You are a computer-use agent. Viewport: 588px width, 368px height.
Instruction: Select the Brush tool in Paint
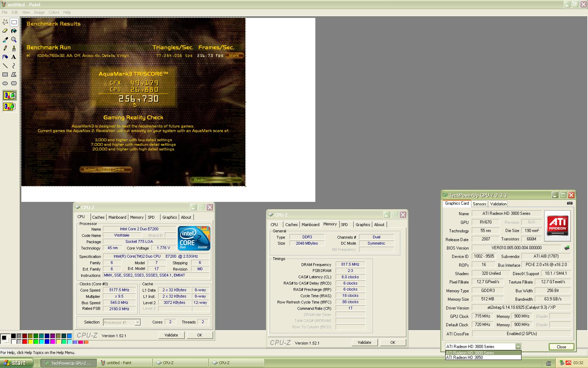(x=14, y=48)
